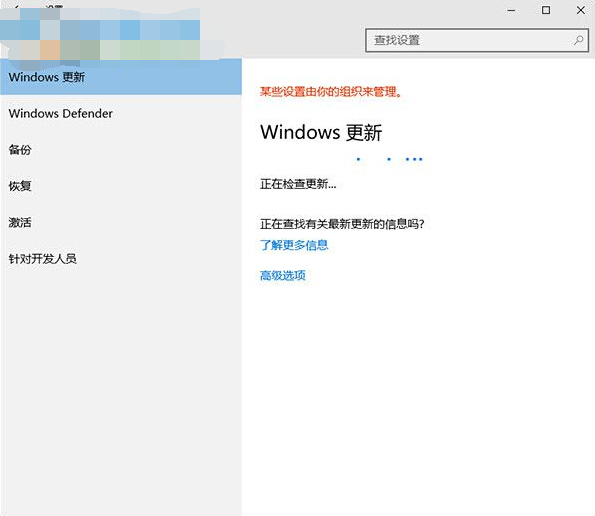The image size is (595, 516).
Task: Maximize the settings window
Action: coord(546,10)
